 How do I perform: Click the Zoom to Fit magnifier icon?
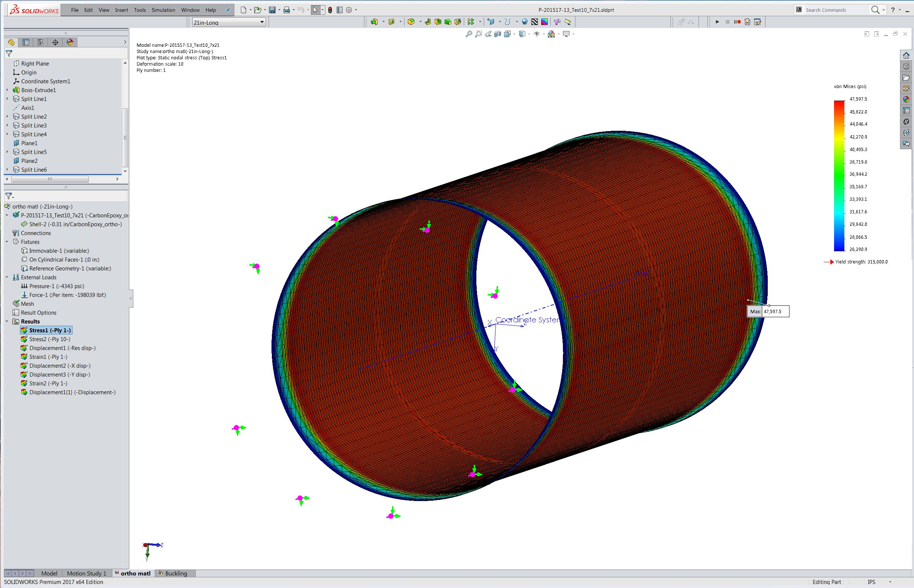point(469,34)
